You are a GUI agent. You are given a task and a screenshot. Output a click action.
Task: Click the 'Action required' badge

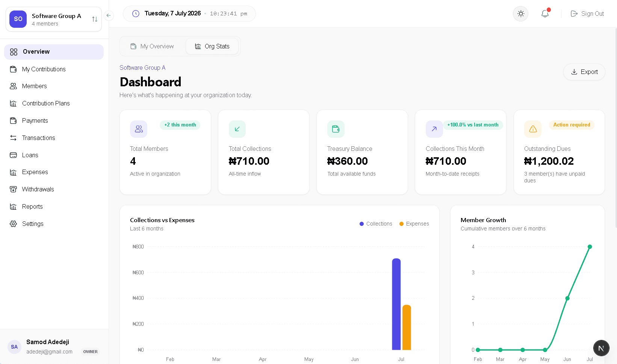[x=572, y=125]
